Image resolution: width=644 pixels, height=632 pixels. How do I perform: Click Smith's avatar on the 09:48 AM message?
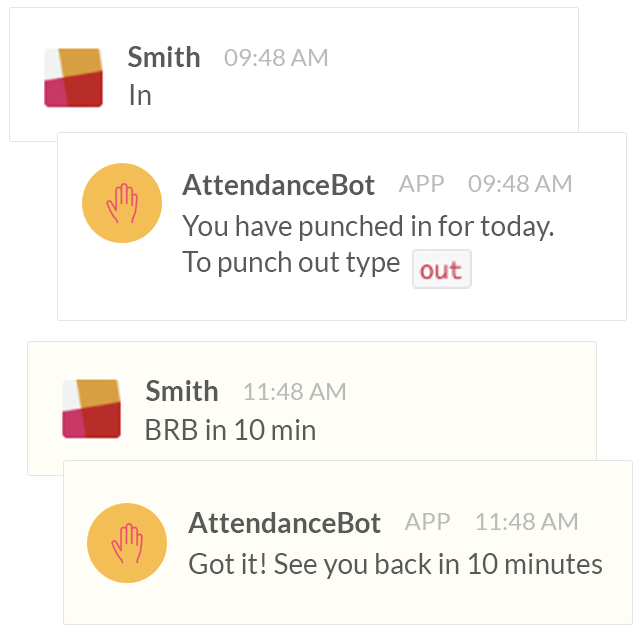tap(74, 78)
